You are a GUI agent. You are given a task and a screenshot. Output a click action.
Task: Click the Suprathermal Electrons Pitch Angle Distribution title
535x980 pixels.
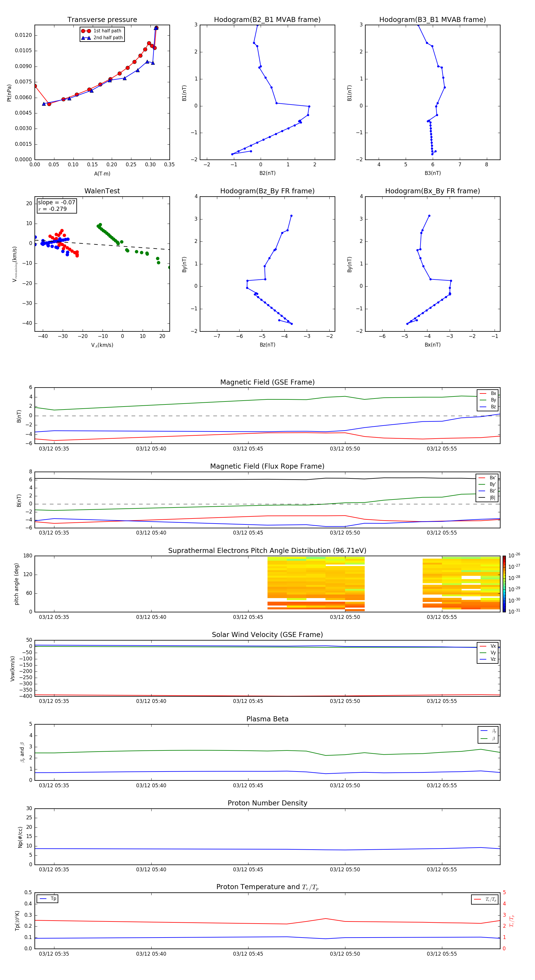[267, 551]
